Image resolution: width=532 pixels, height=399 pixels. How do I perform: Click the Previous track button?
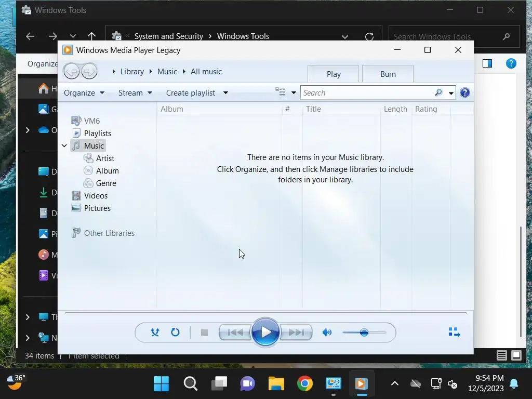tap(235, 332)
